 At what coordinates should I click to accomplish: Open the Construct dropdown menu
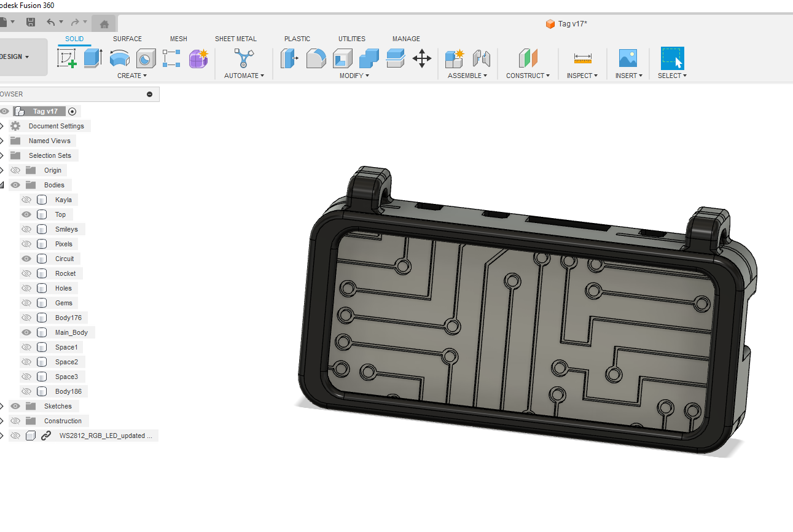coord(527,75)
